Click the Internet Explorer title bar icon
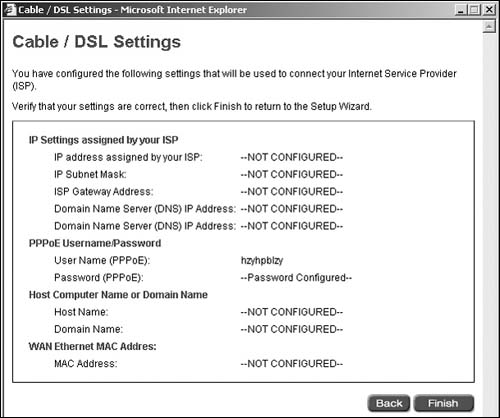The width and height of the screenshot is (500, 418). click(x=10, y=10)
